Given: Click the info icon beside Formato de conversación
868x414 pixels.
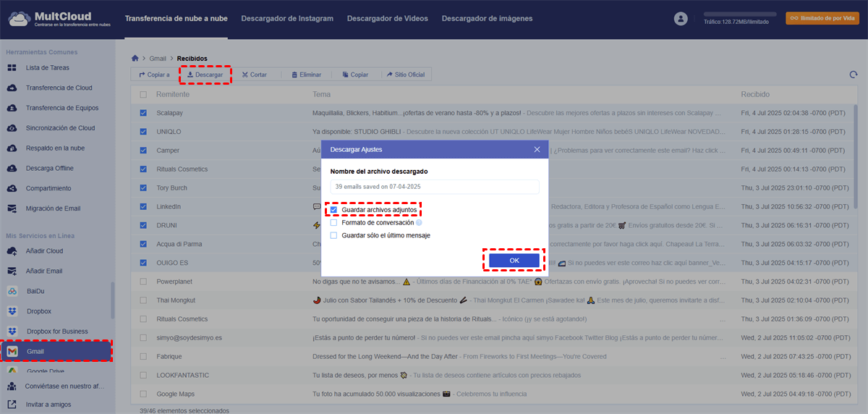Looking at the screenshot, I should coord(419,223).
